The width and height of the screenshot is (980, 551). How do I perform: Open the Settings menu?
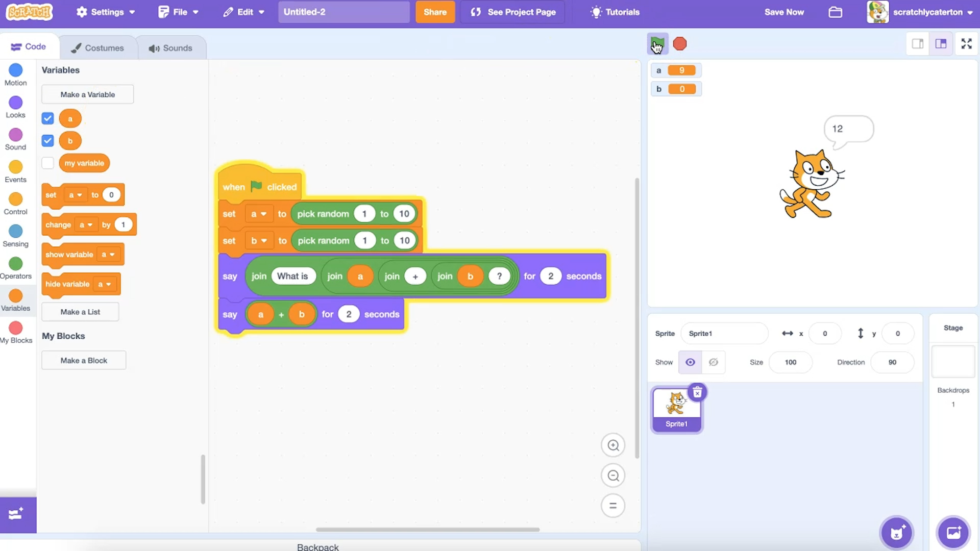click(x=106, y=12)
